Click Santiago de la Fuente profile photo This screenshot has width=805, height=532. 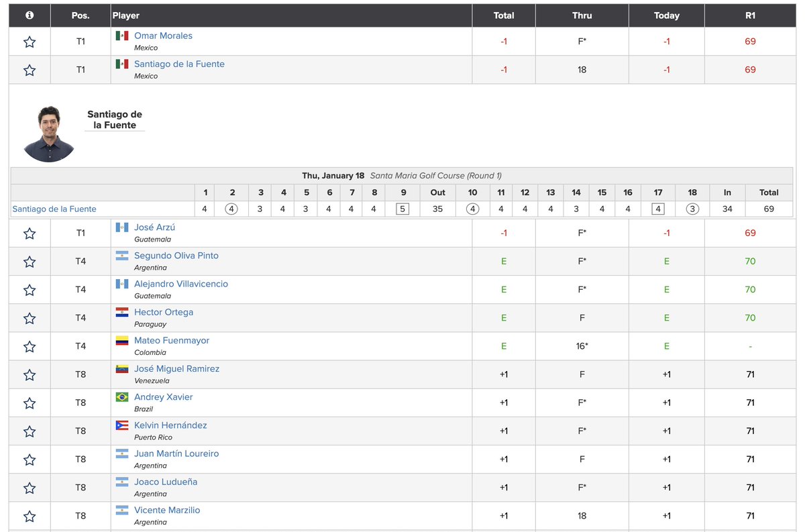[x=48, y=134]
